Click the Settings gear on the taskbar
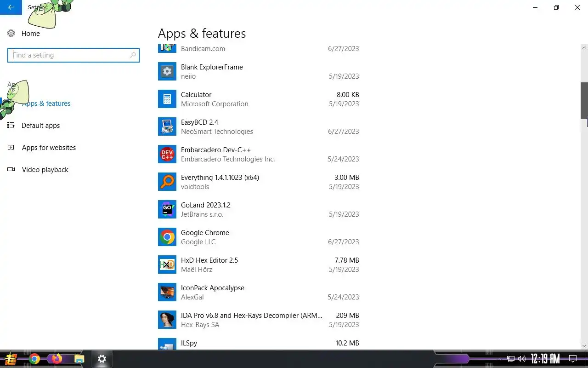588x368 pixels. point(102,359)
